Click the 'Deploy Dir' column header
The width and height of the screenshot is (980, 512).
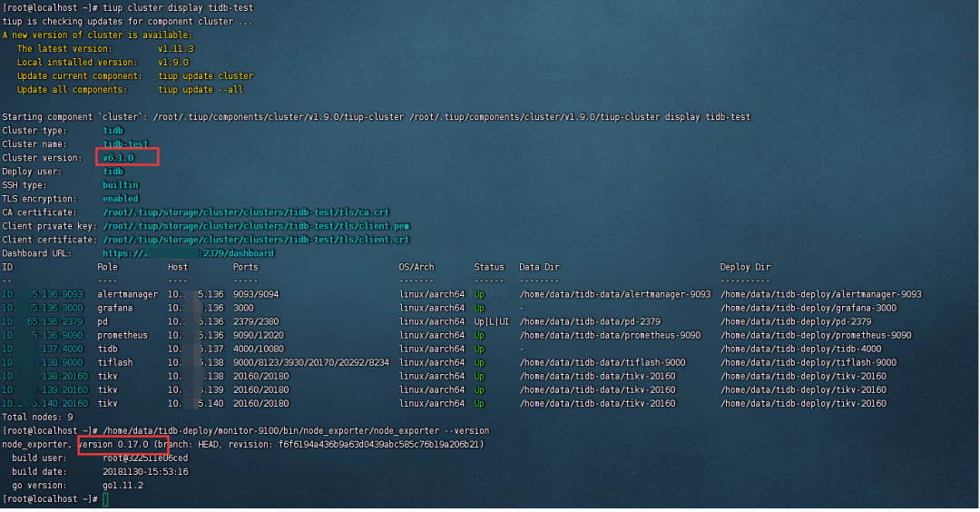click(745, 267)
